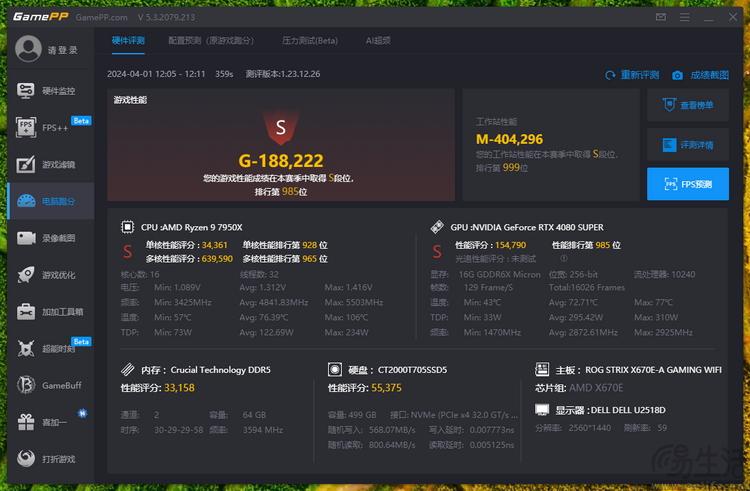Open 游戏优化 rocket sidebar item

[51, 275]
